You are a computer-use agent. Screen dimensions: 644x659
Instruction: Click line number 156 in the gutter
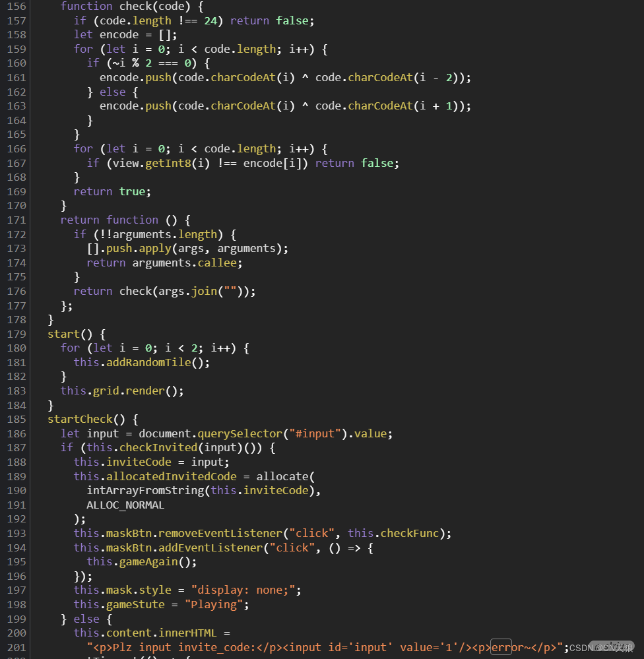pyautogui.click(x=16, y=6)
